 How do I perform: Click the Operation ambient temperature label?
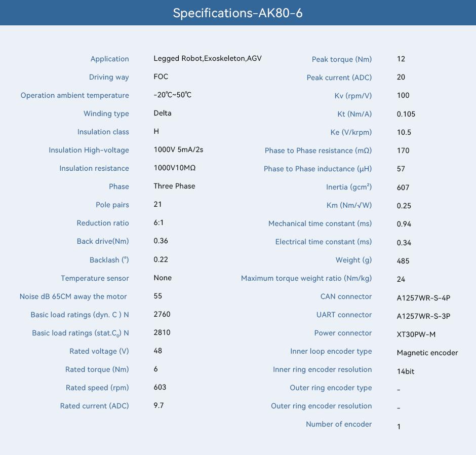point(74,95)
